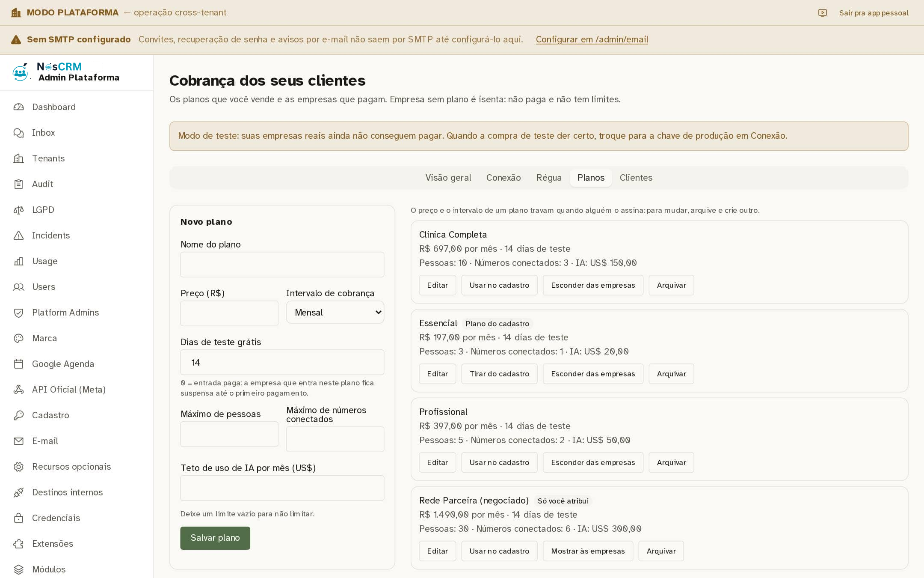Go to the Clientes tab
The width and height of the screenshot is (924, 578).
[x=636, y=178]
